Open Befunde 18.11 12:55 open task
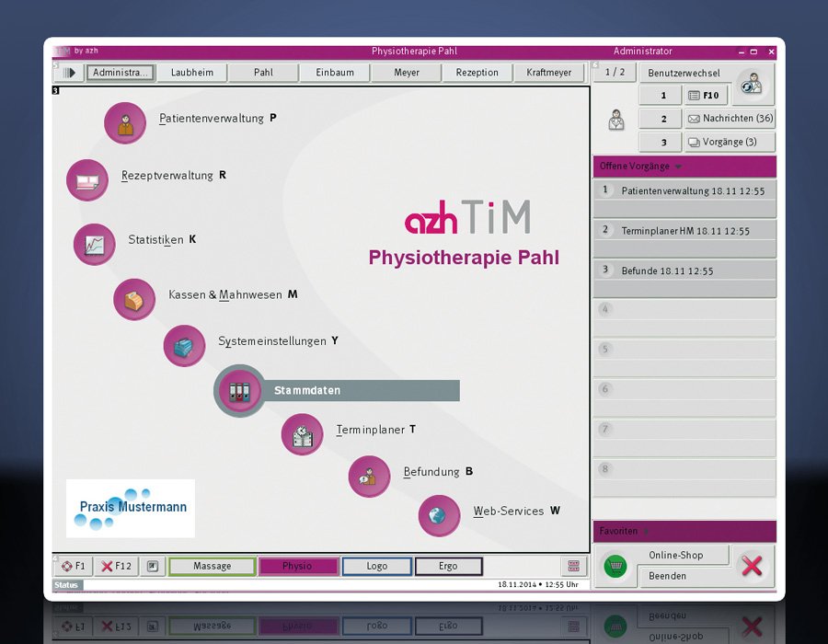The width and height of the screenshot is (828, 644). tap(684, 279)
